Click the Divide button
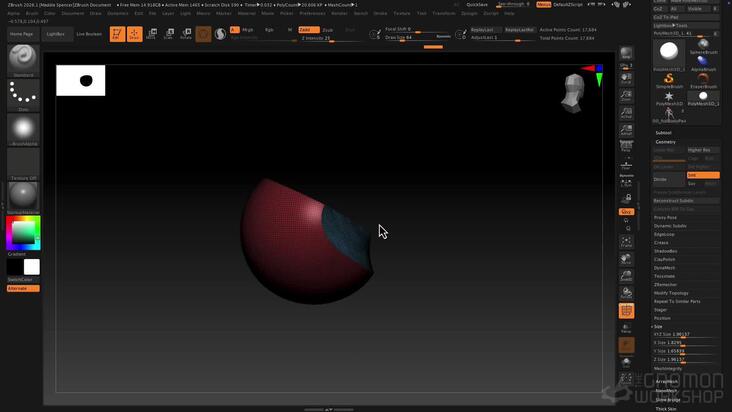The image size is (732, 412). (x=669, y=179)
